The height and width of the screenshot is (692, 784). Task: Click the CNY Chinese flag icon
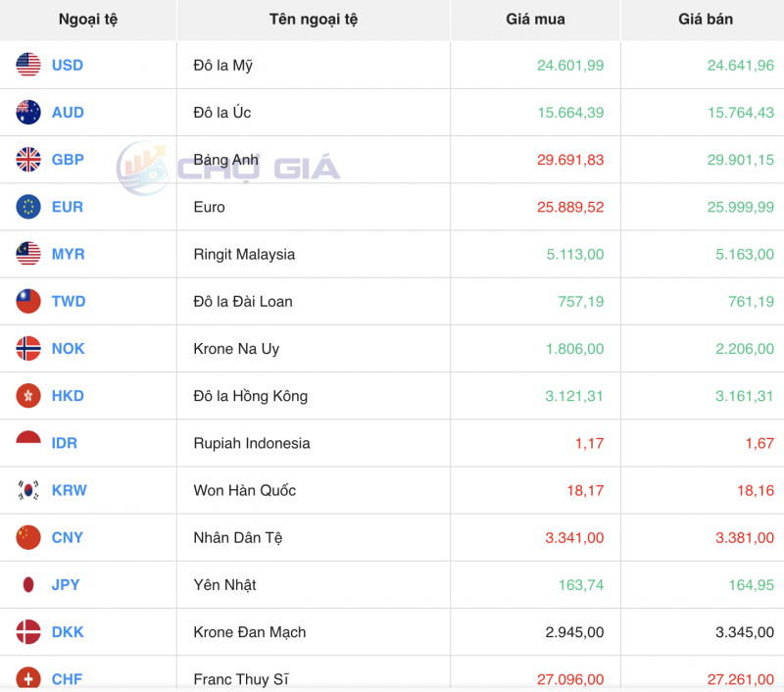pos(26,537)
